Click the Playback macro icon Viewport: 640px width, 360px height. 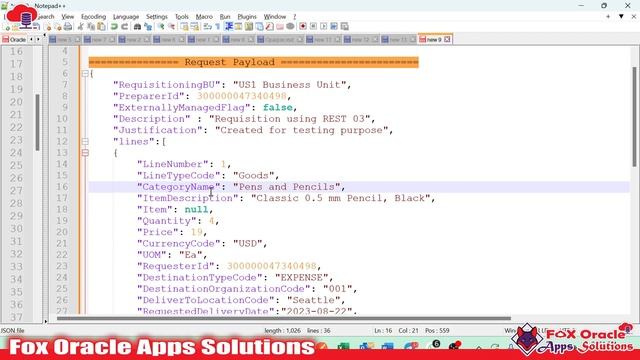(324, 27)
